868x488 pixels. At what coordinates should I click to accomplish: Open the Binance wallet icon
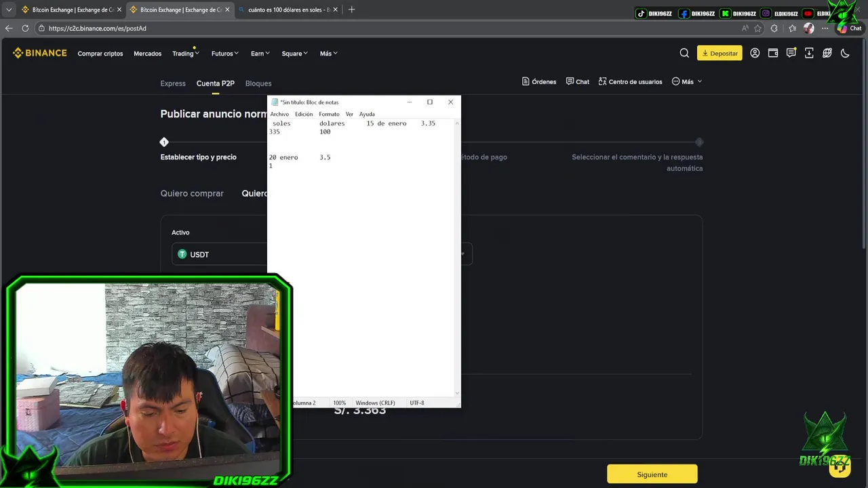(x=773, y=53)
